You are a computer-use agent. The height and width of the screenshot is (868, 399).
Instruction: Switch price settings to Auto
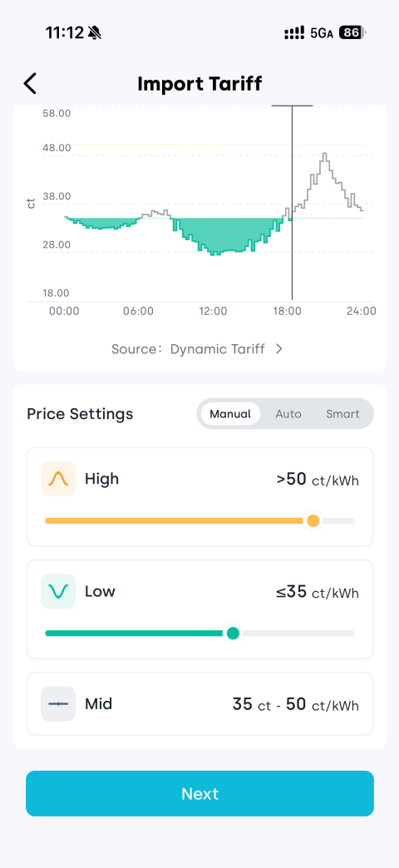(x=288, y=413)
